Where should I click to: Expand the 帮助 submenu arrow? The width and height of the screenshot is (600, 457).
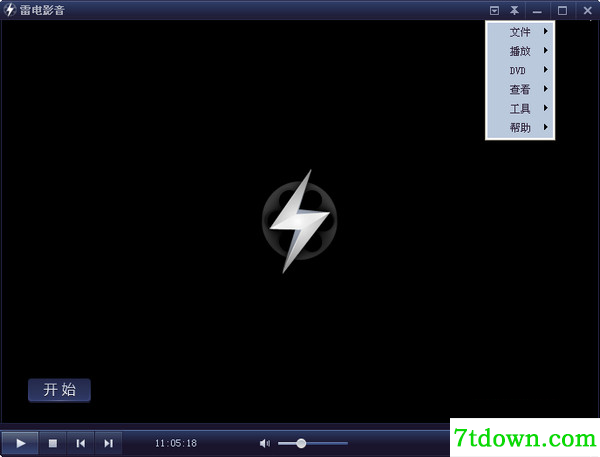546,127
